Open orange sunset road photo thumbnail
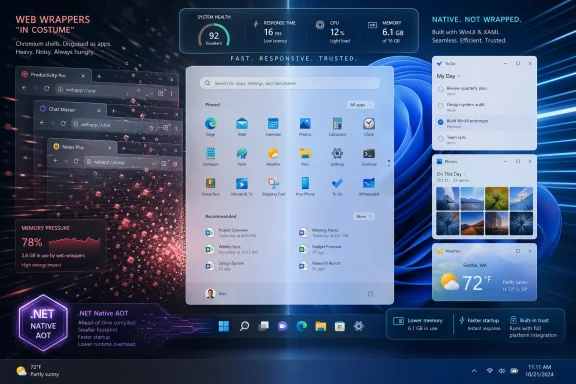This screenshot has height=384, width=576. 472,223
